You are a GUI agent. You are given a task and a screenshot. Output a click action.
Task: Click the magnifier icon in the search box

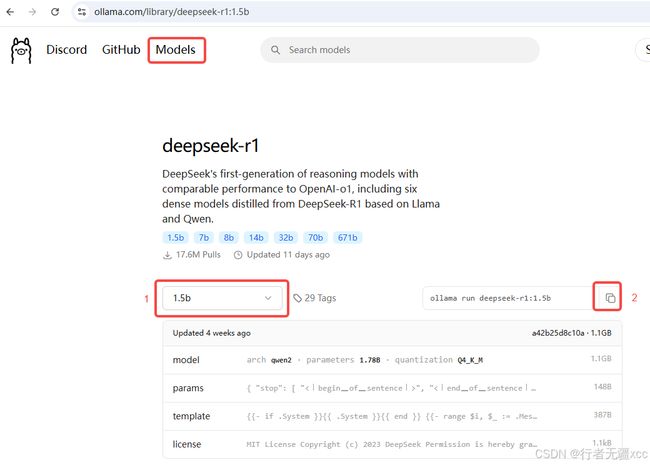click(275, 50)
